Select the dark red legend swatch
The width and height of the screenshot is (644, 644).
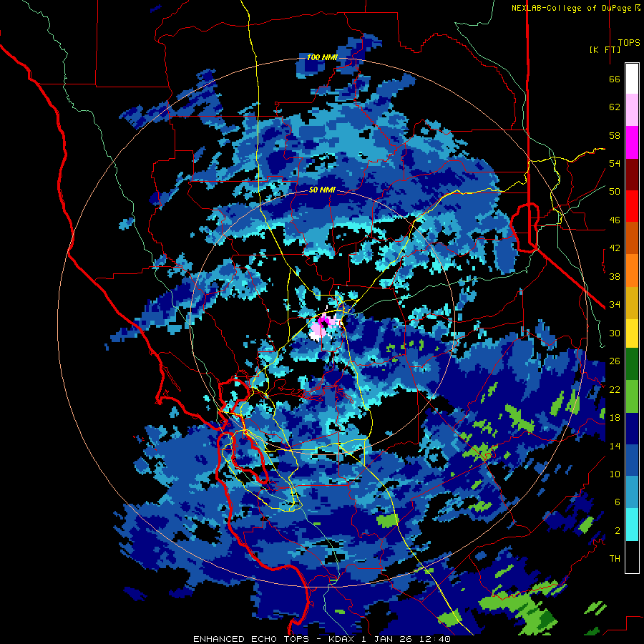(x=632, y=174)
